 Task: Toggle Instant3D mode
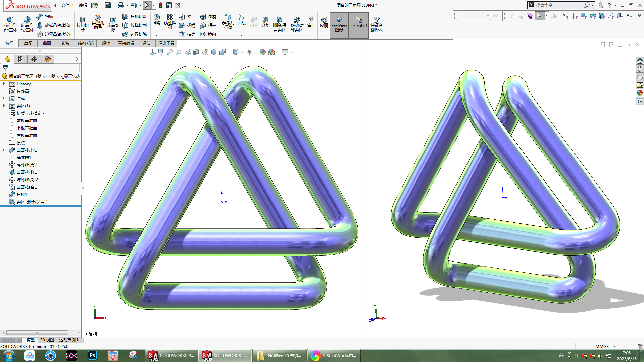point(358,25)
